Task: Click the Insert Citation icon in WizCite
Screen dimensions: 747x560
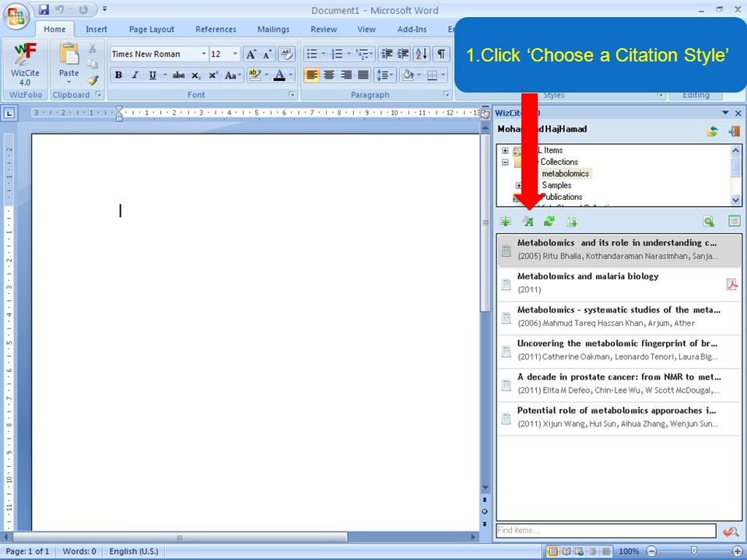Action: [506, 222]
